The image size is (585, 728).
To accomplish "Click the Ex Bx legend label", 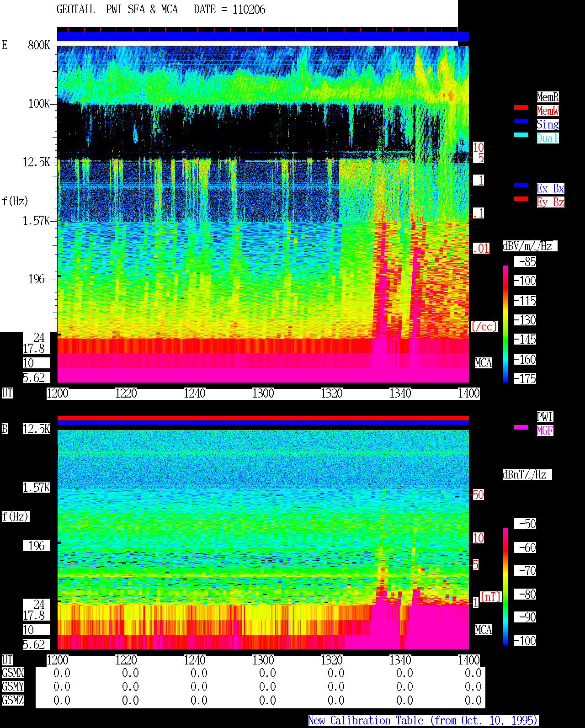I will click(x=550, y=188).
